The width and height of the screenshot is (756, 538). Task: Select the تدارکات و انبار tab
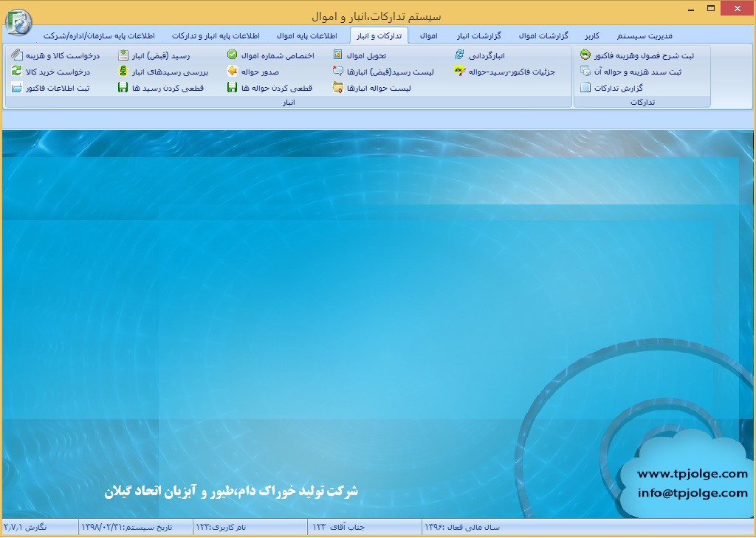379,35
